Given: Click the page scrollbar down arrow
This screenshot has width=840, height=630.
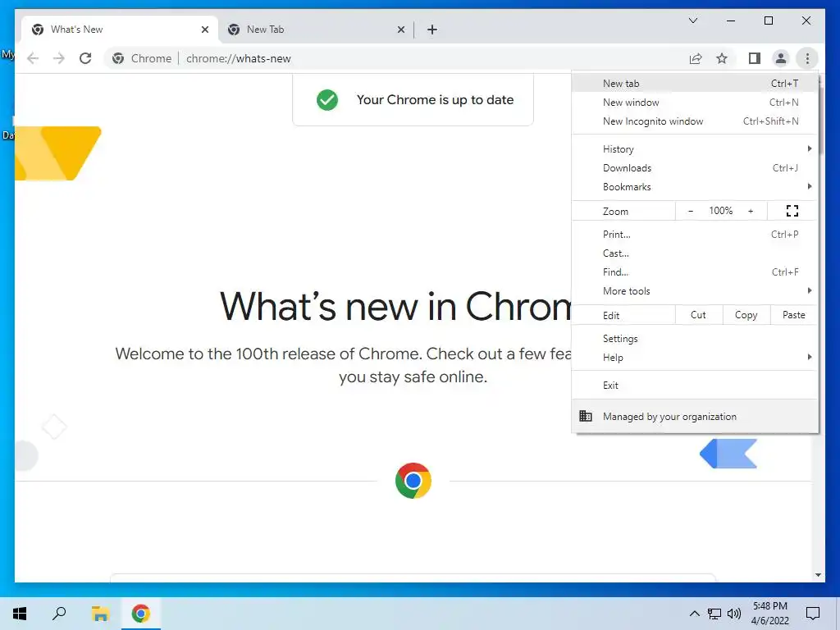Looking at the screenshot, I should [x=818, y=575].
